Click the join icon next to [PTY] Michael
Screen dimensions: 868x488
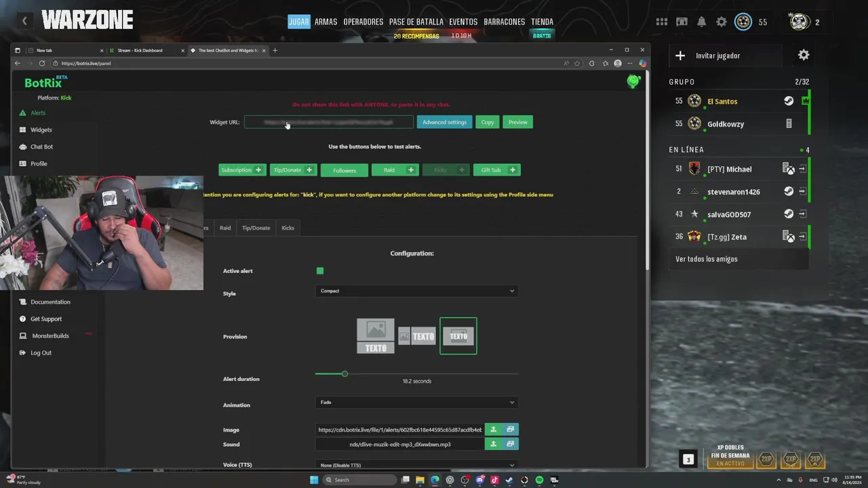click(802, 169)
